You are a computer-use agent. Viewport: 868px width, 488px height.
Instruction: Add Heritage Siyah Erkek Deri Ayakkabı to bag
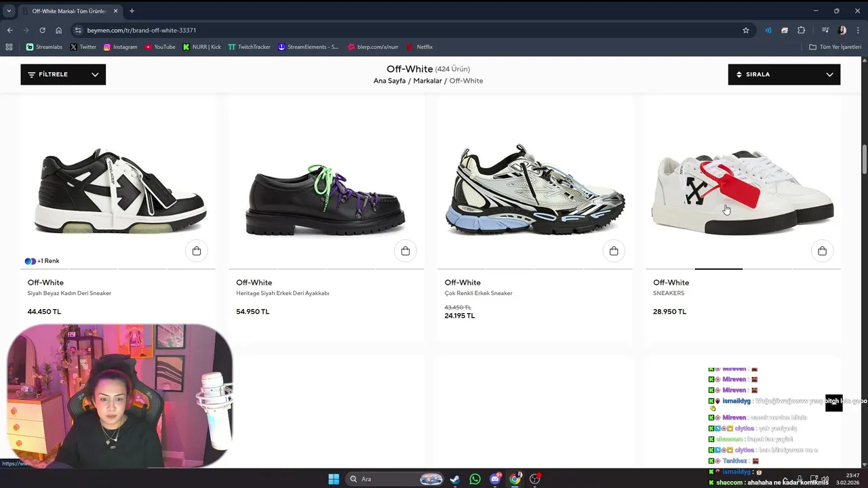pos(406,251)
